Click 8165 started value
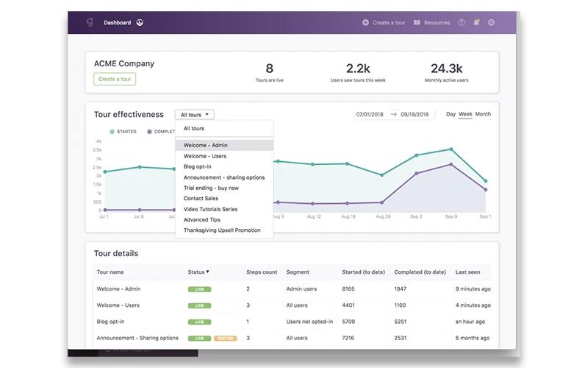 pyautogui.click(x=348, y=289)
